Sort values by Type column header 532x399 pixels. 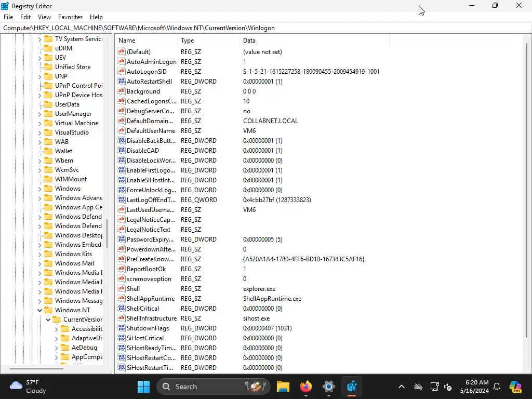click(x=209, y=41)
